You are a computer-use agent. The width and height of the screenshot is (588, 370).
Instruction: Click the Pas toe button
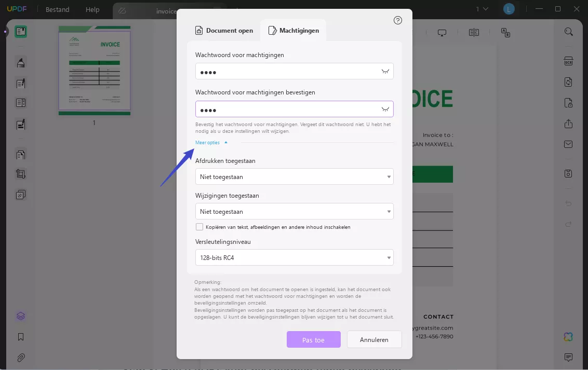tap(314, 339)
